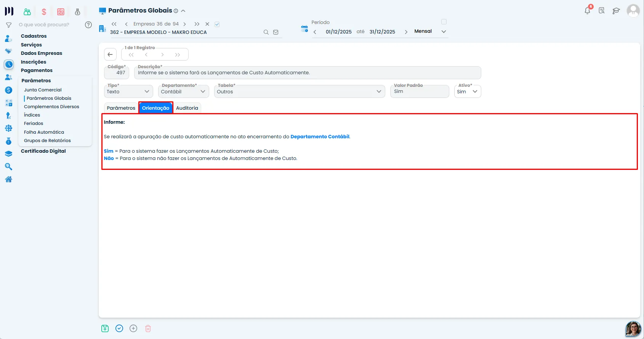This screenshot has height=339, width=644.
Task: Open the Cadastros menu item
Action: (34, 36)
